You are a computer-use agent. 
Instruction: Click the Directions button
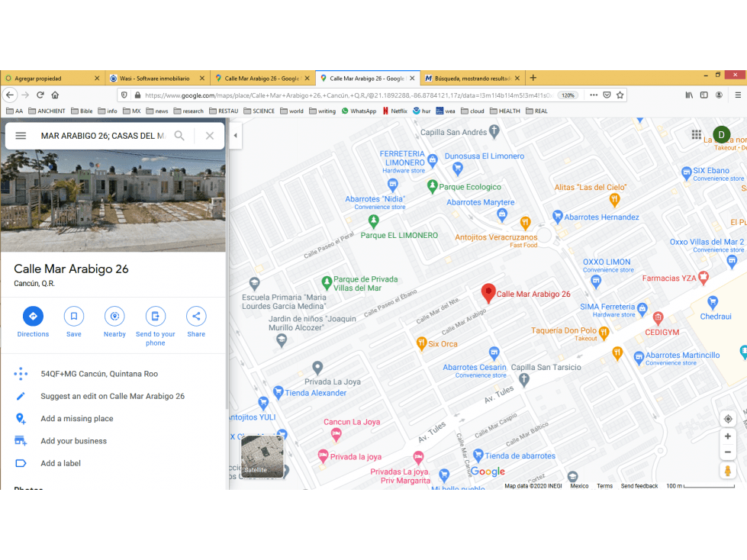(x=33, y=316)
